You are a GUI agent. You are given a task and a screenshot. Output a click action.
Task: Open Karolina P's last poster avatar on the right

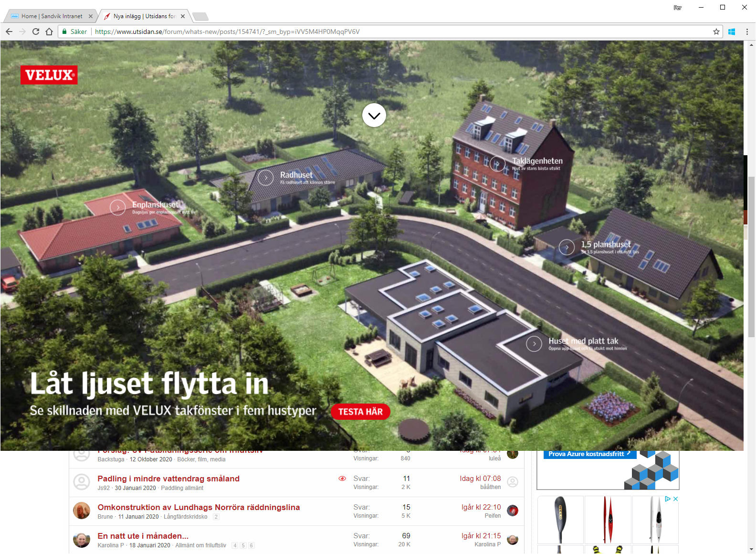point(513,540)
